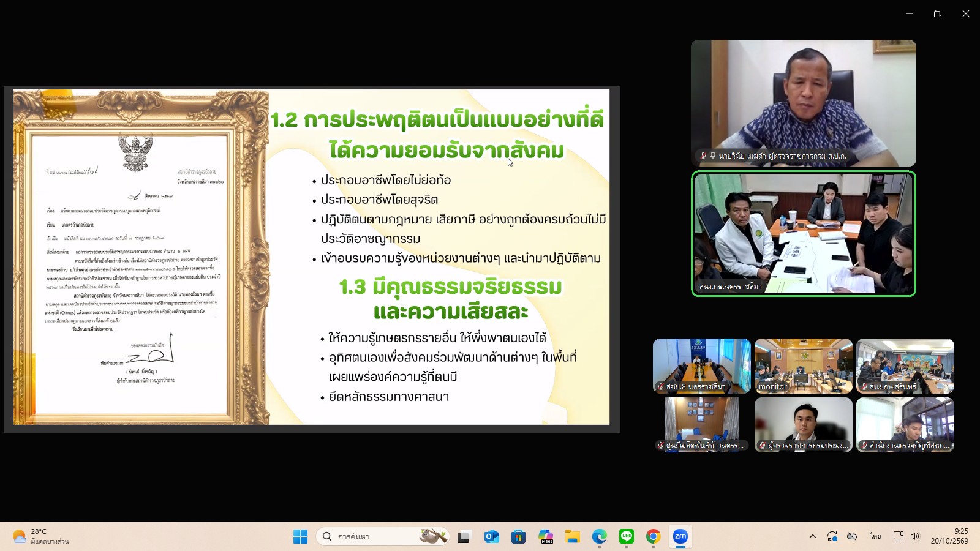Select the participant tile สนง.กษ.สุรินทร์
This screenshot has width=980, height=551.
click(x=905, y=365)
